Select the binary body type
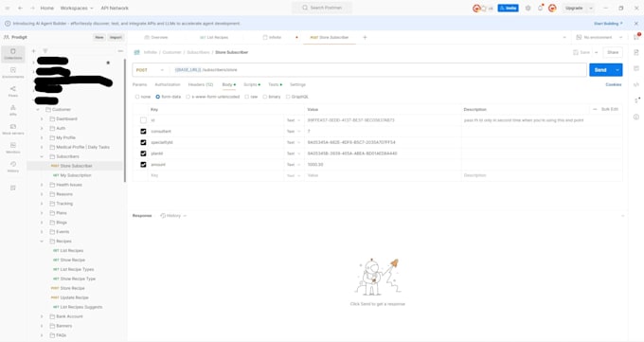 265,97
